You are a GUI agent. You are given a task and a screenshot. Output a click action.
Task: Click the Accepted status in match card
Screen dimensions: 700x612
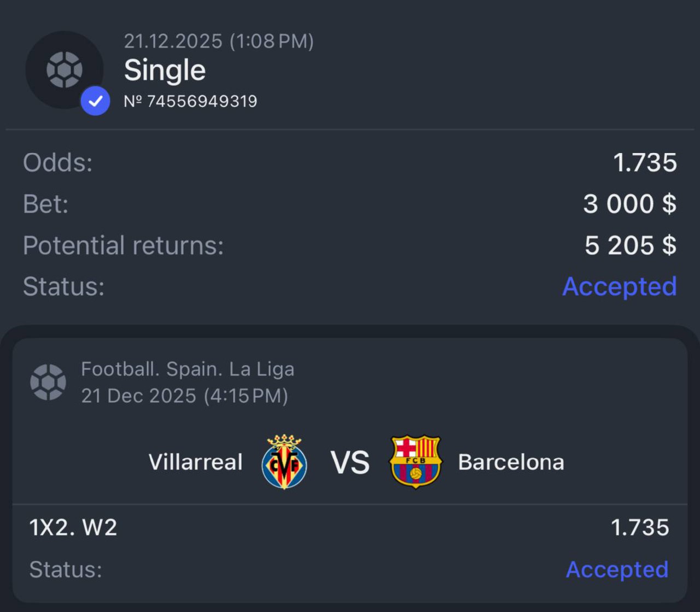pos(617,569)
